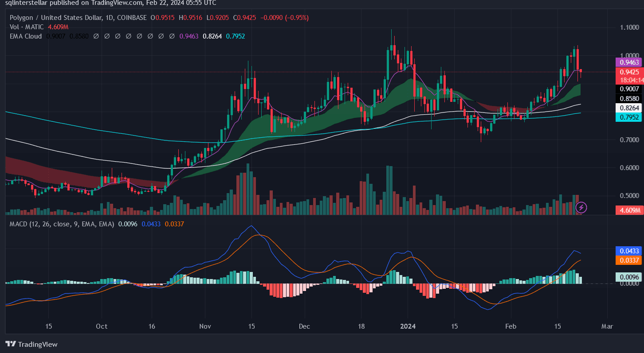This screenshot has width=644, height=353.
Task: Click the red 0.9425 current price label
Action: click(x=629, y=72)
